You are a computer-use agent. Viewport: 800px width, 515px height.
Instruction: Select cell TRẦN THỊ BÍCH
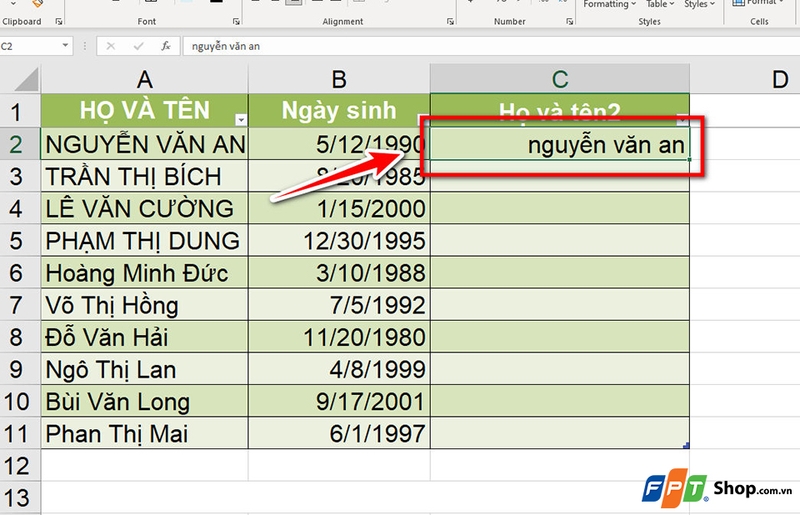click(x=144, y=176)
